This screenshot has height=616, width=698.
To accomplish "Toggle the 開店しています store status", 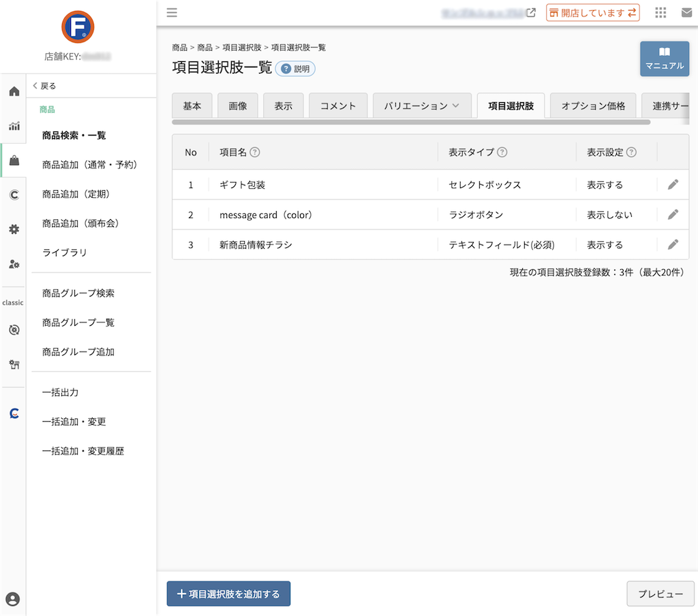I will point(592,12).
